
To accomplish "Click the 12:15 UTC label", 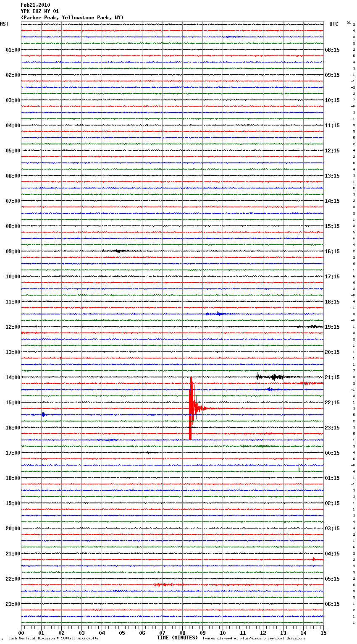I will (332, 151).
